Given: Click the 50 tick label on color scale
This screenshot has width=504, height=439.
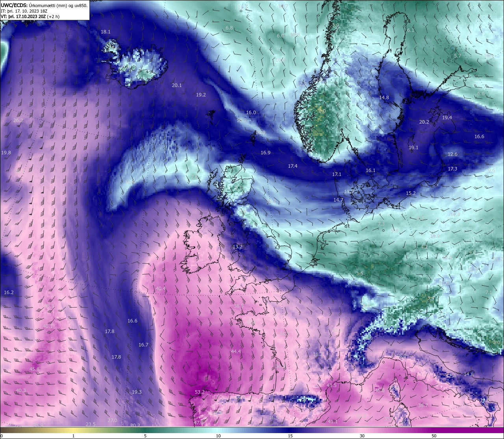Looking at the screenshot, I should (434, 436).
